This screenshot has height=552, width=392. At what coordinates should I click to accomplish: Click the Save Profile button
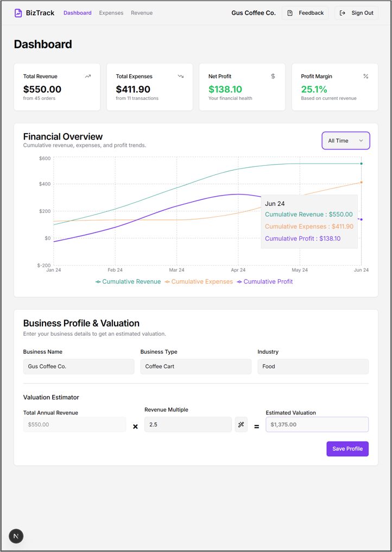(x=347, y=449)
